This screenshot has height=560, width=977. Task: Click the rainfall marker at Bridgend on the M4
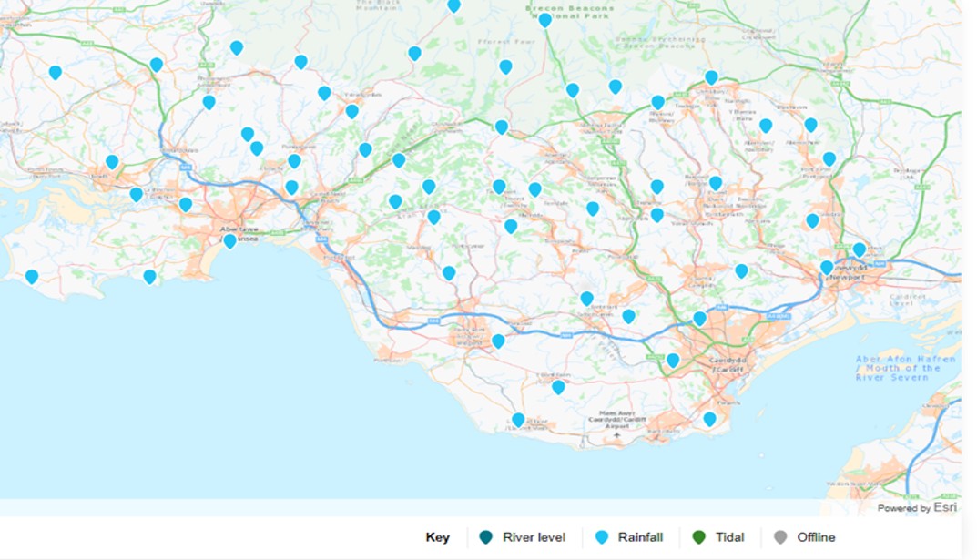click(498, 341)
